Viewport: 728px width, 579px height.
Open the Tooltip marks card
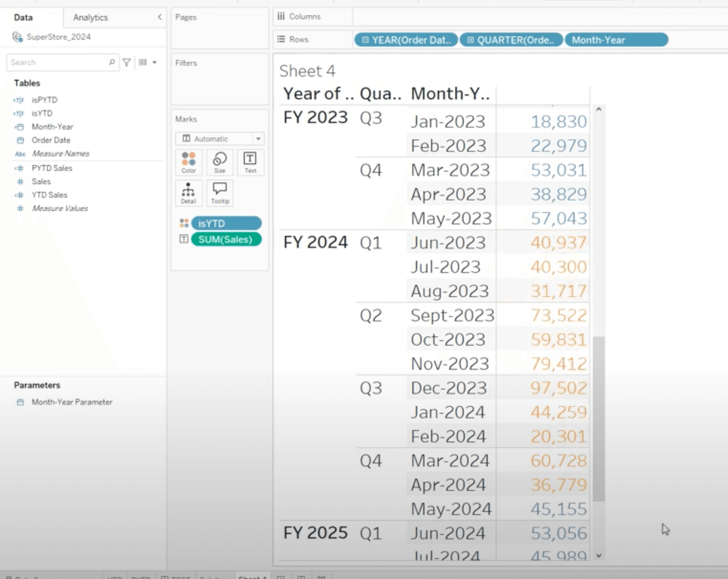(220, 193)
